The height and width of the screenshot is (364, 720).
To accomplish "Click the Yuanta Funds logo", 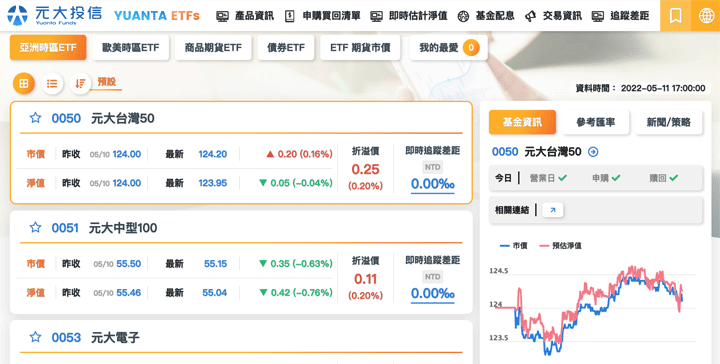I will point(55,15).
